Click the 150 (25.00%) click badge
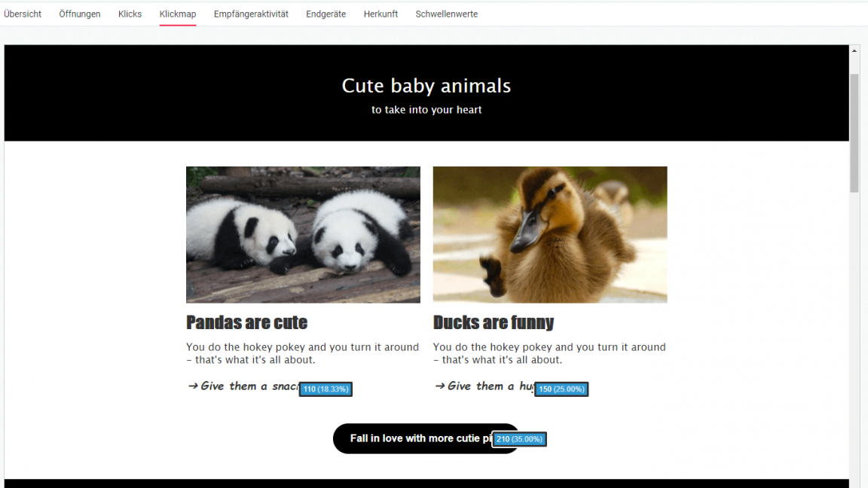The height and width of the screenshot is (488, 868). (561, 389)
